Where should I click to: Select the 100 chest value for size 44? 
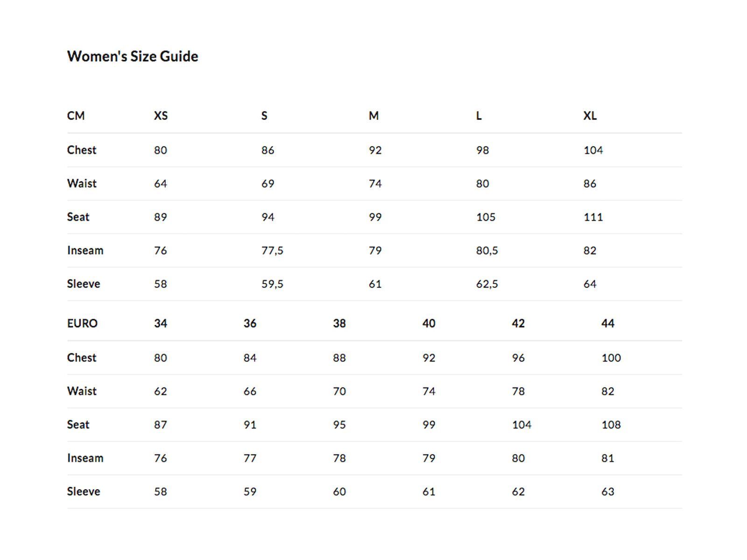(x=611, y=358)
